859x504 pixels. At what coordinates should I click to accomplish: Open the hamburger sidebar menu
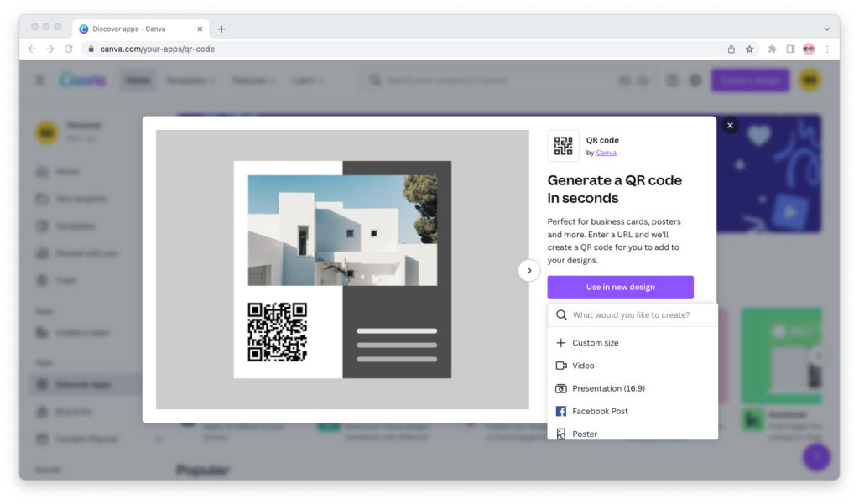(x=39, y=81)
